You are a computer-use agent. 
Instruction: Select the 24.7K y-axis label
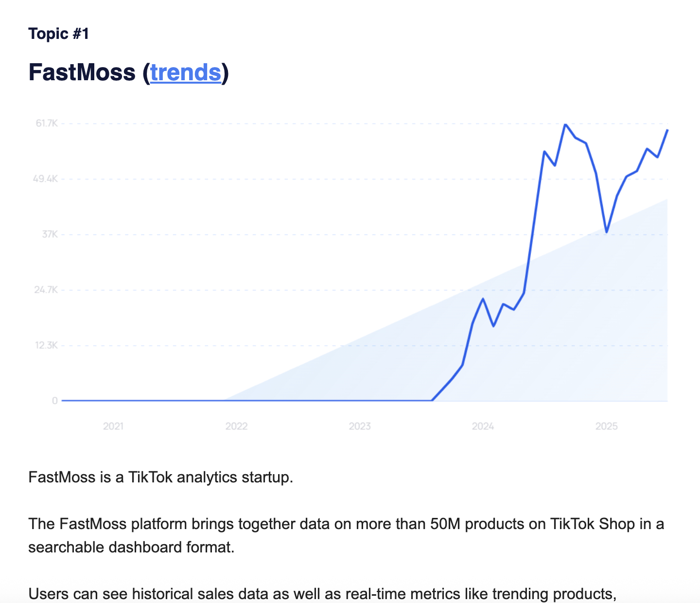pos(46,290)
